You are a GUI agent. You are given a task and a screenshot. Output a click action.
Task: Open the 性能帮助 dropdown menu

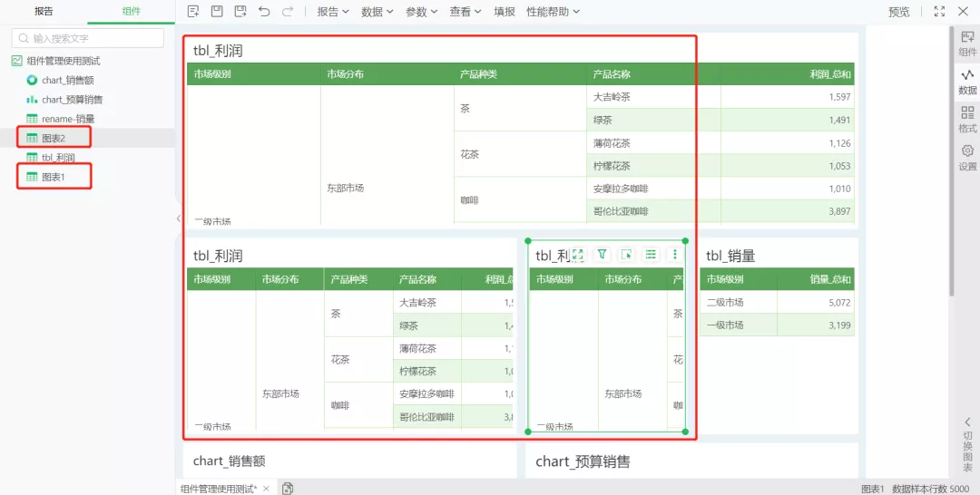[x=554, y=11]
